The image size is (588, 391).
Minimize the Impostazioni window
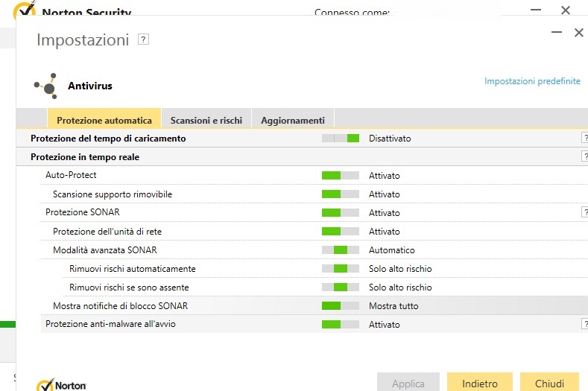557,32
